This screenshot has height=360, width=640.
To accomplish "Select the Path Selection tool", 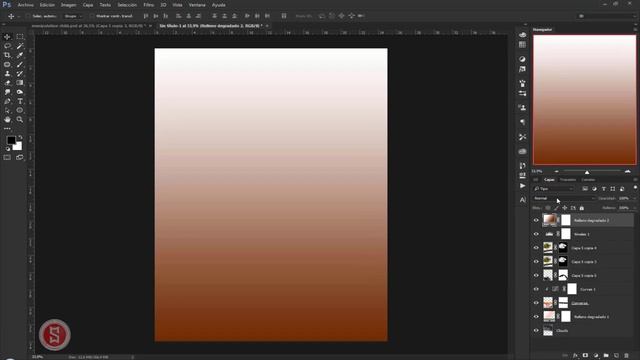I will pyautogui.click(x=7, y=110).
